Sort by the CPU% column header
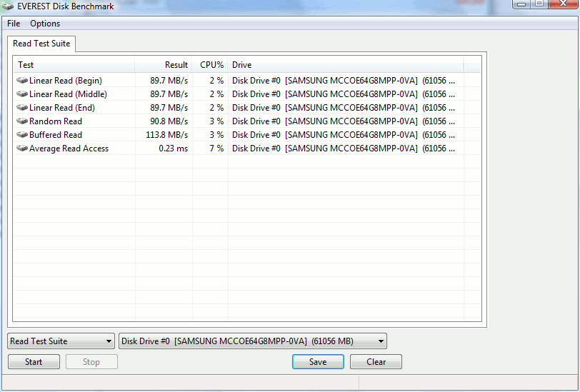The height and width of the screenshot is (392, 580). 210,65
